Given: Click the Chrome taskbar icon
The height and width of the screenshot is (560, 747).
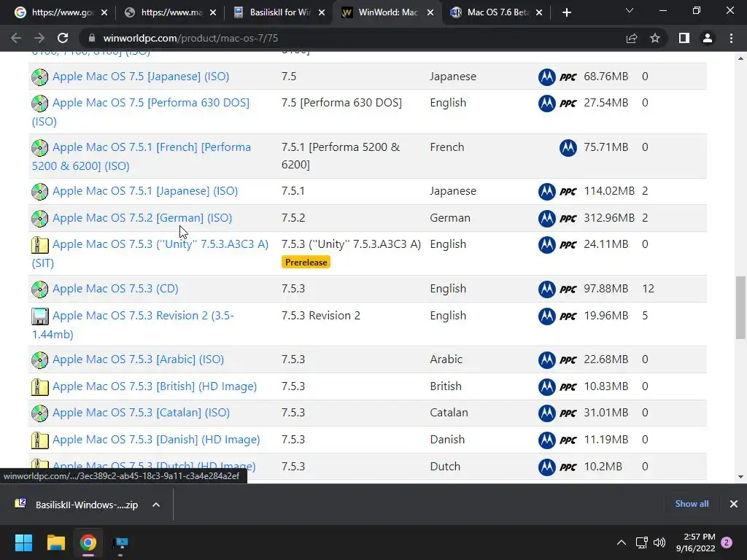Looking at the screenshot, I should tap(88, 542).
